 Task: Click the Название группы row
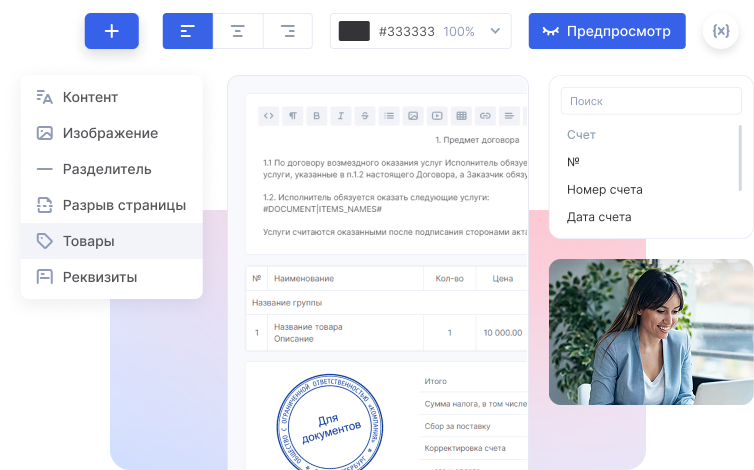(x=387, y=303)
